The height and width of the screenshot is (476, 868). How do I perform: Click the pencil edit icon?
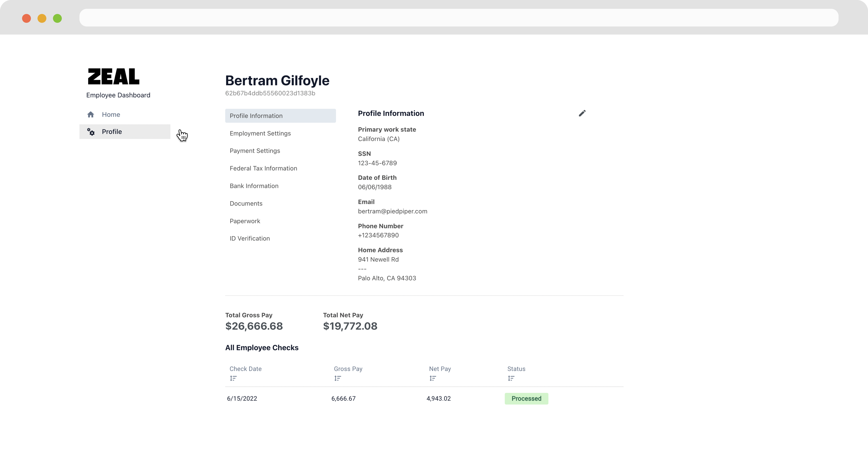[x=582, y=113]
